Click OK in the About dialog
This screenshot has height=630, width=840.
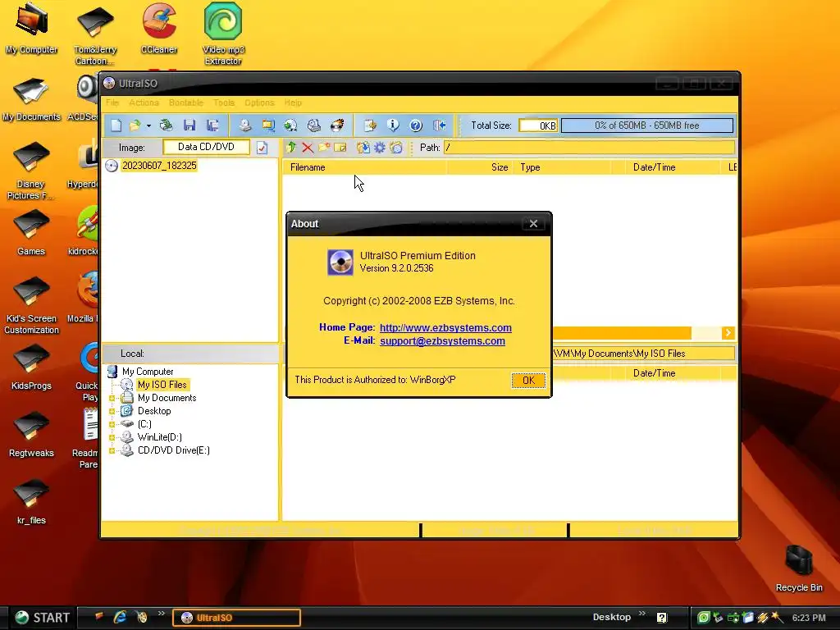[528, 381]
